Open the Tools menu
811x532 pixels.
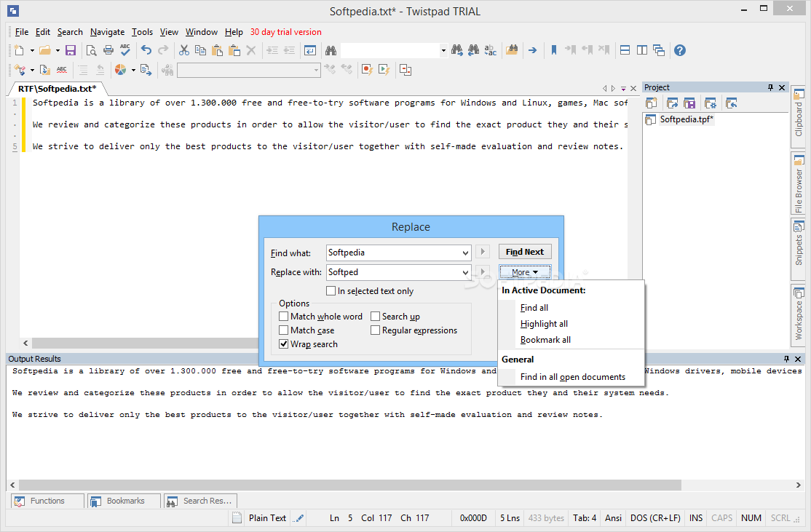tap(142, 32)
